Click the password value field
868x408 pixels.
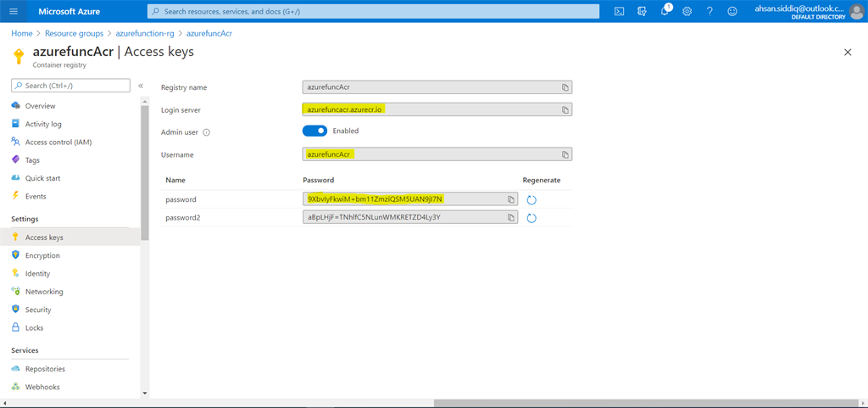click(410, 199)
